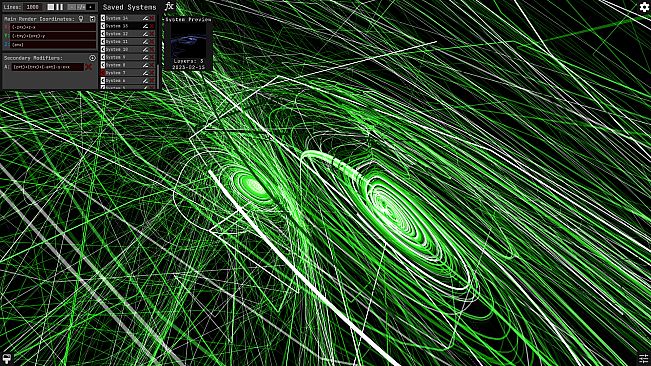Edit the modifier A equation field

point(48,67)
